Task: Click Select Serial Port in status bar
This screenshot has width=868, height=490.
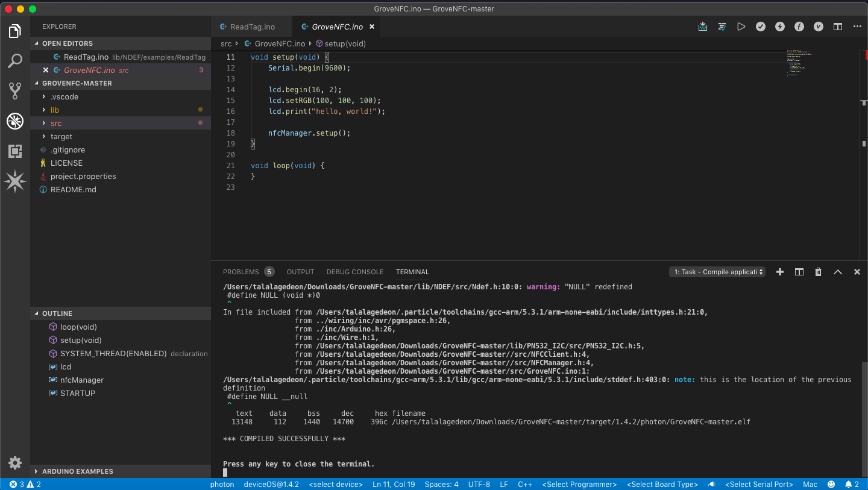Action: click(759, 485)
